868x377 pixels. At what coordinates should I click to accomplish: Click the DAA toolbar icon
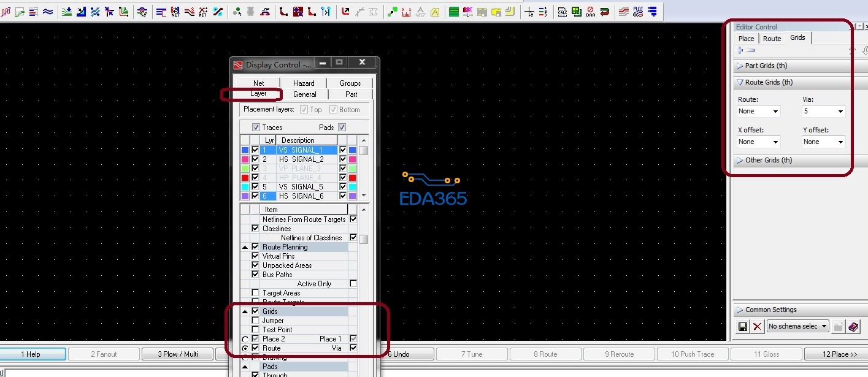[x=591, y=12]
